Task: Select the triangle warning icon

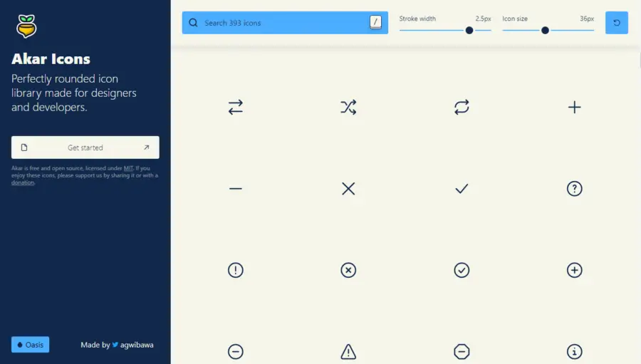Action: (348, 351)
